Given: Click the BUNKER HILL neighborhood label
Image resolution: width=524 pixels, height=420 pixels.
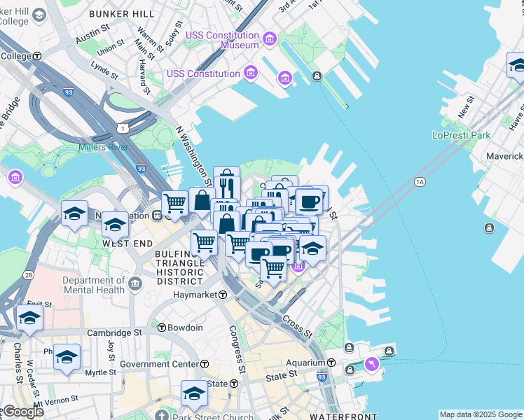Looking at the screenshot, I should [x=122, y=14].
